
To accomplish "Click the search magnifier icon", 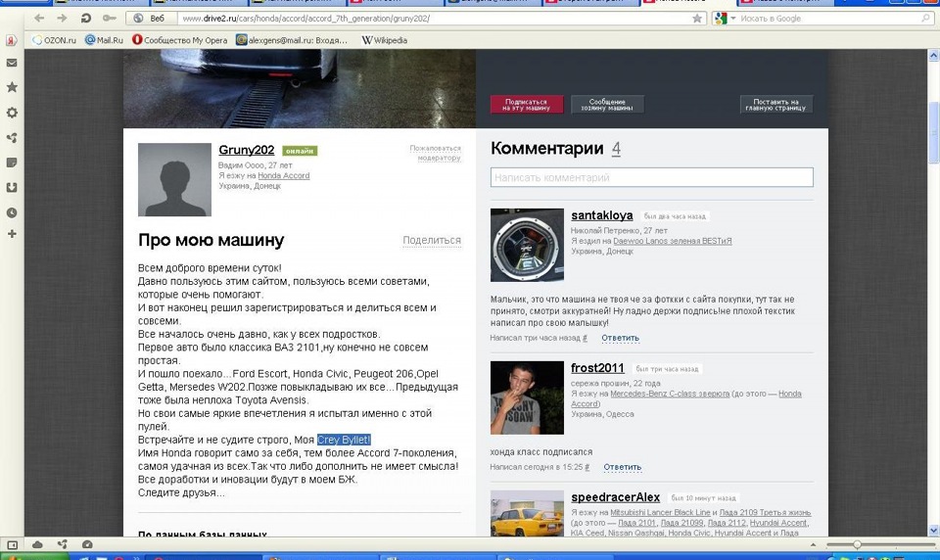I will [925, 19].
